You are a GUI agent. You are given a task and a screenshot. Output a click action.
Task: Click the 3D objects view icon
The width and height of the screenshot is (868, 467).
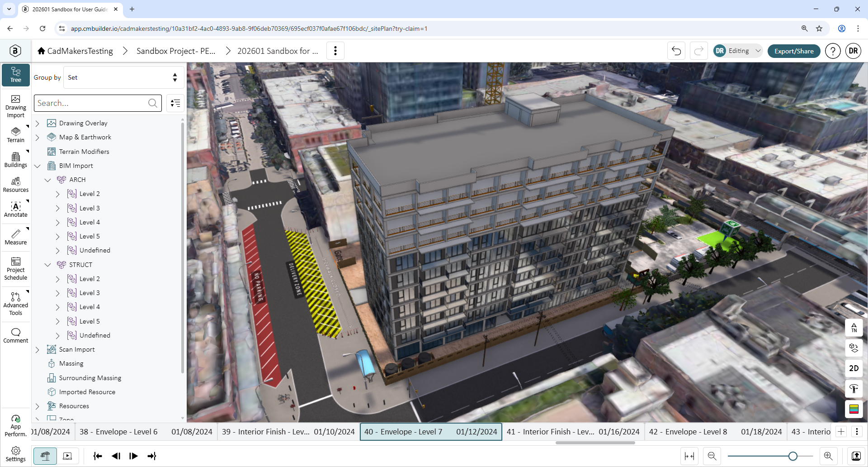click(x=854, y=348)
